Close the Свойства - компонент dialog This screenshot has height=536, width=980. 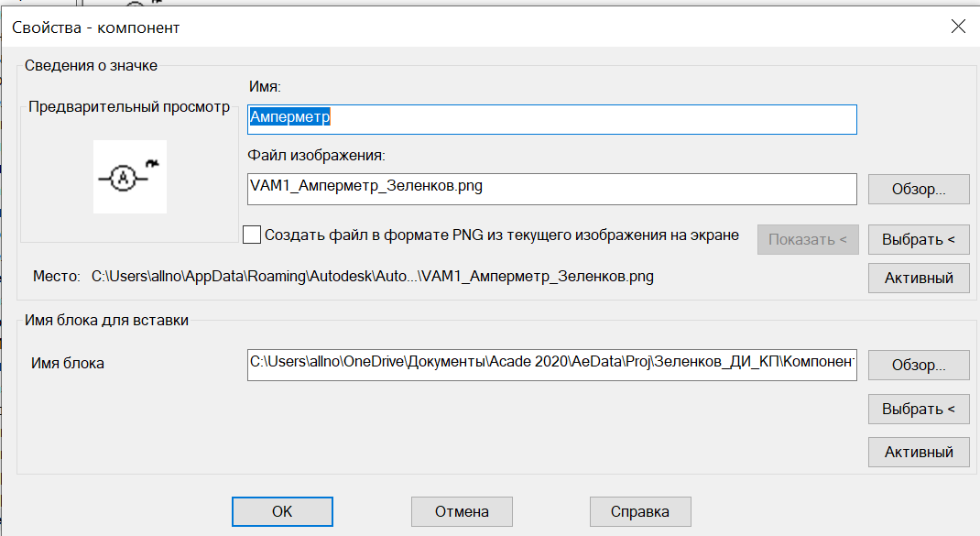958,27
